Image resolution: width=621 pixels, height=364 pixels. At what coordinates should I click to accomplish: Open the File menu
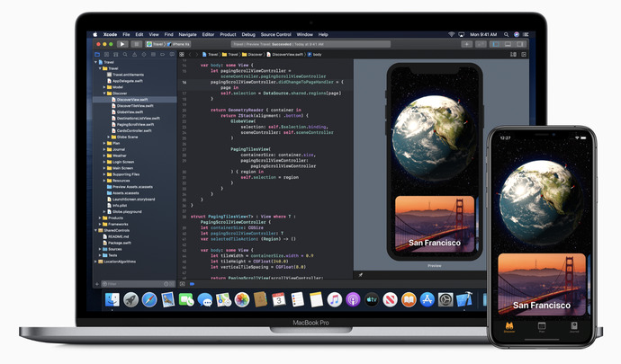(126, 34)
